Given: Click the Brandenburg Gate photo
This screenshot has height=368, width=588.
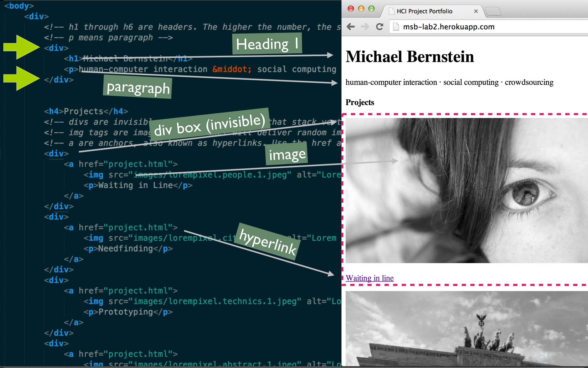Looking at the screenshot, I should click(467, 328).
